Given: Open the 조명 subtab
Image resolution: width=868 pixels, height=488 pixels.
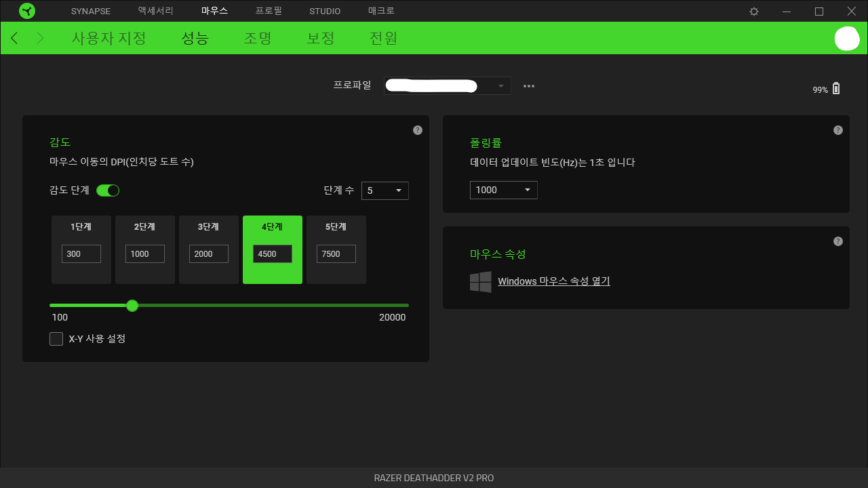Looking at the screenshot, I should point(258,38).
